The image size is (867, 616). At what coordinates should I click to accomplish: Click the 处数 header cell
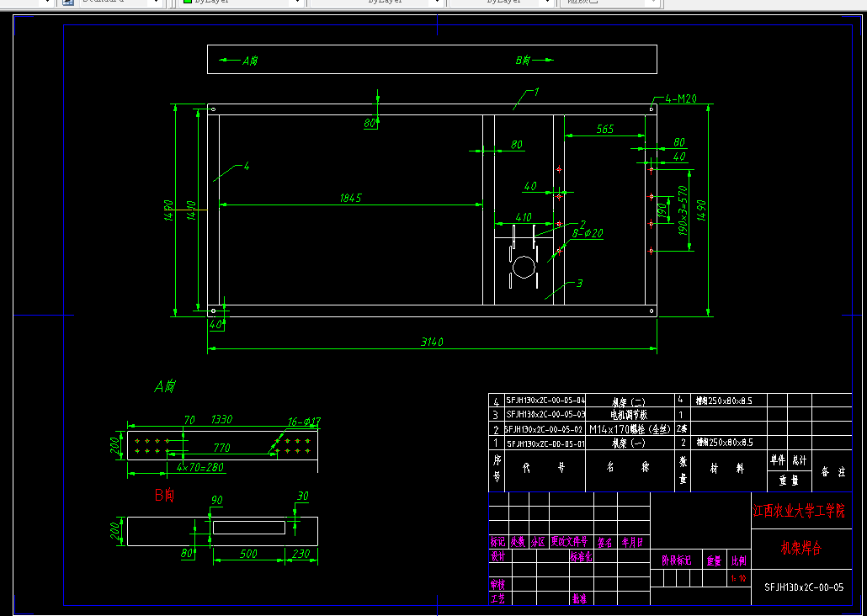point(519,542)
